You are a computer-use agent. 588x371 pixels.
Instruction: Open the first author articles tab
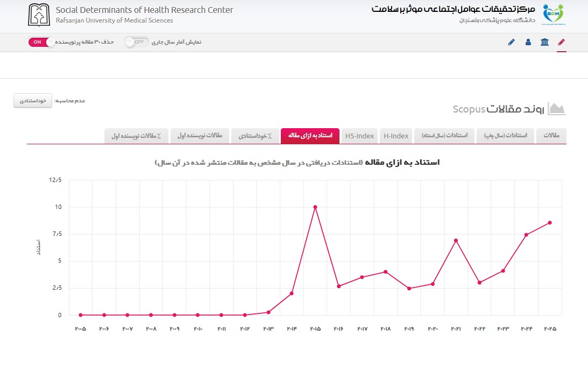point(200,136)
